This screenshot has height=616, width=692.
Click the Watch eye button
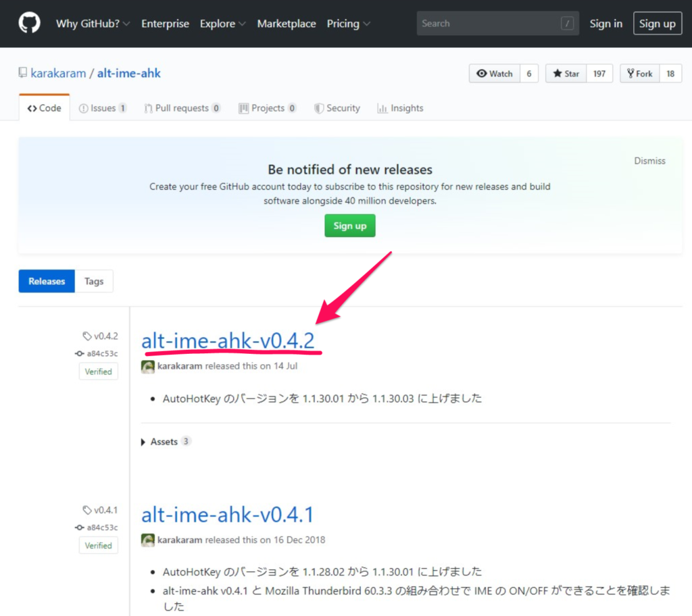495,74
